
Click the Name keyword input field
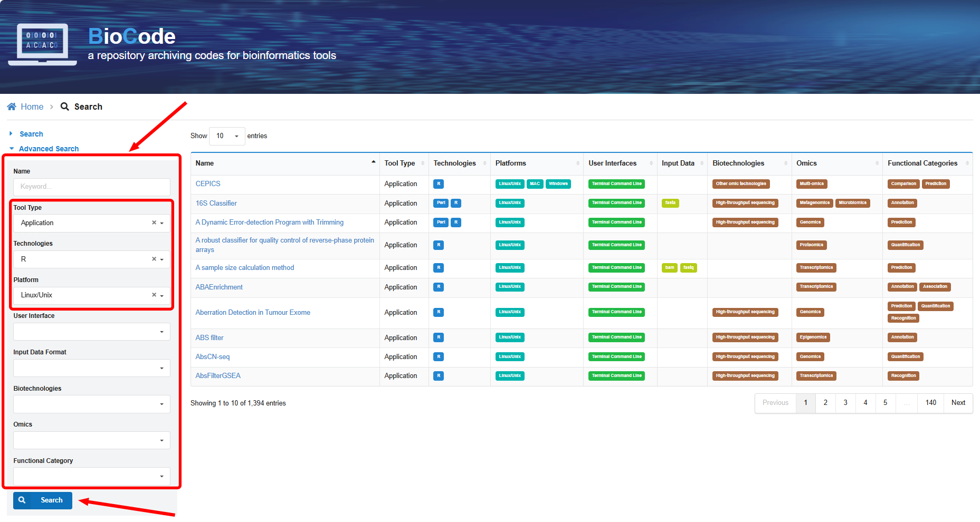pos(92,187)
